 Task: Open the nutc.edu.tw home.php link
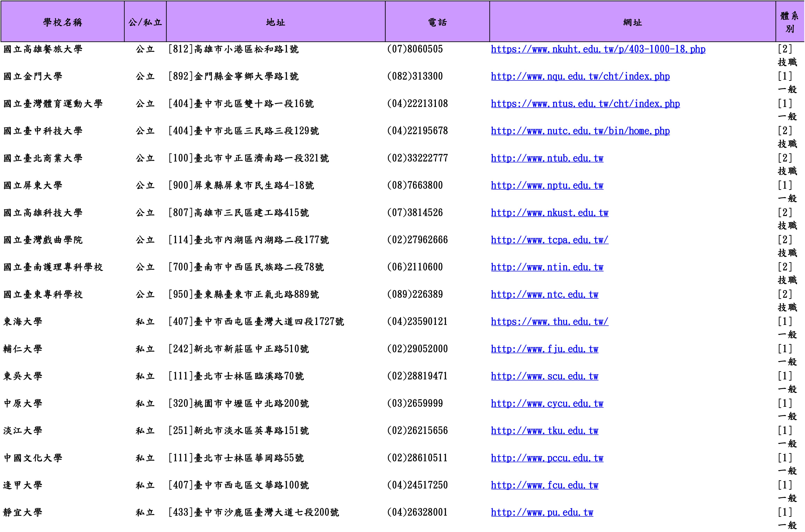(580, 131)
